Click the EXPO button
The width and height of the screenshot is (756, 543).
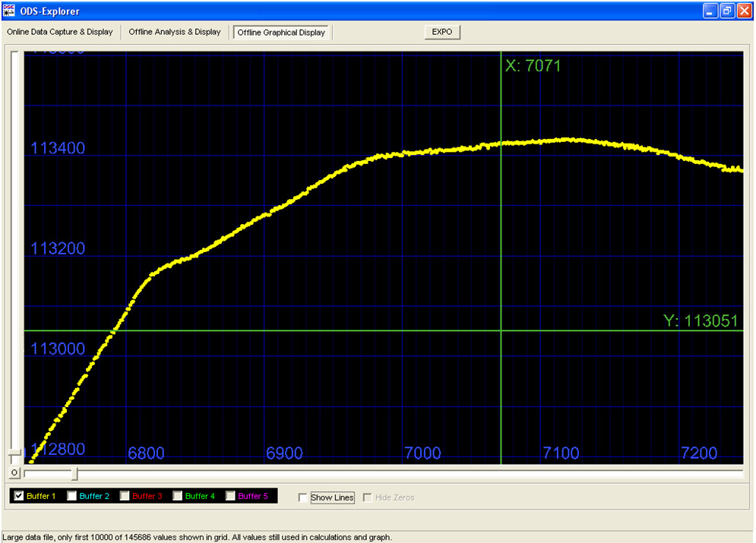[x=442, y=32]
